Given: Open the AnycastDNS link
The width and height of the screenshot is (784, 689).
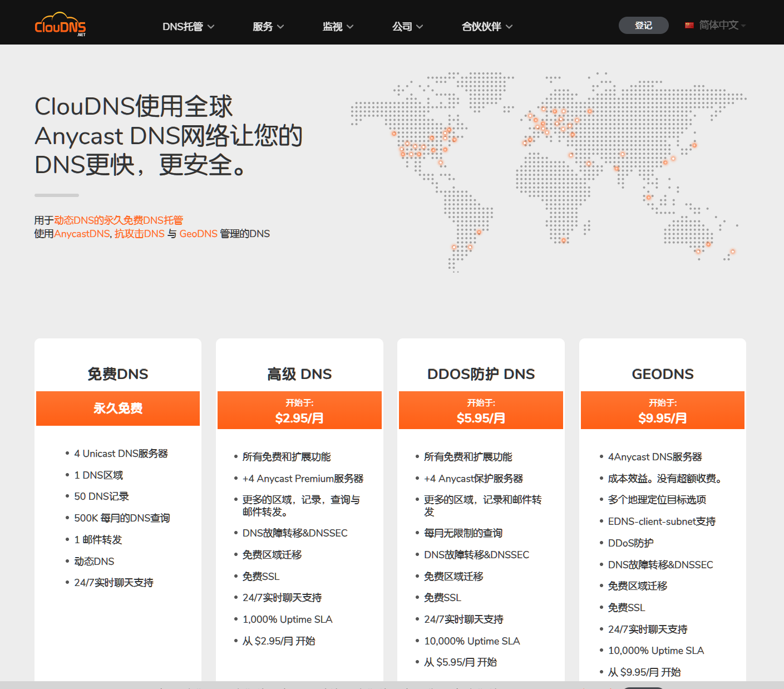Looking at the screenshot, I should pyautogui.click(x=82, y=234).
